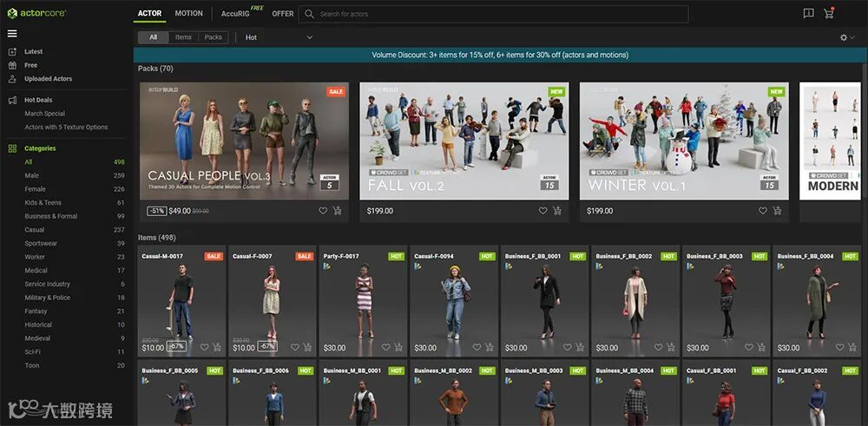Add Fall Vol.2 pack to cart
The height and width of the screenshot is (426, 868).
(x=557, y=210)
